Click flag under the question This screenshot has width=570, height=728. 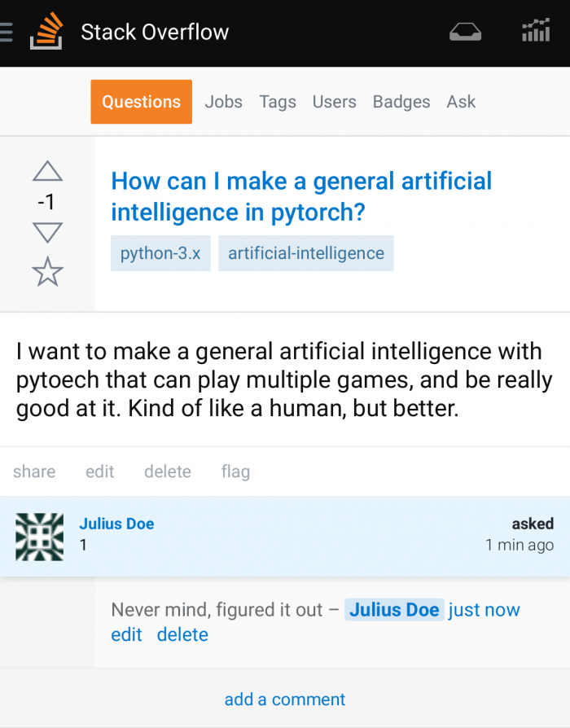point(235,471)
